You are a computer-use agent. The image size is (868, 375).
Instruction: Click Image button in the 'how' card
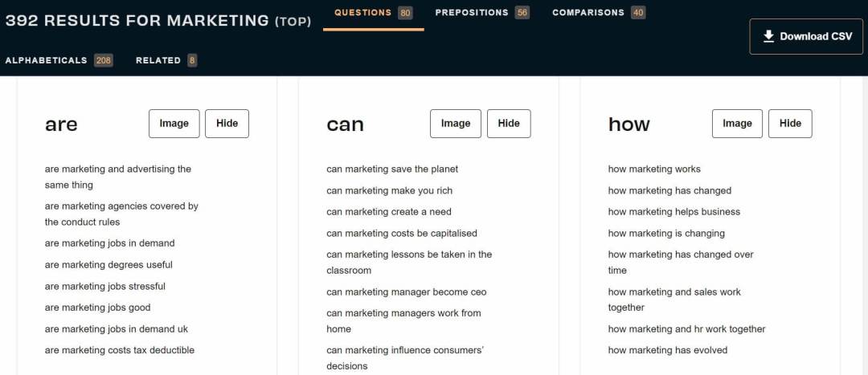tap(737, 124)
